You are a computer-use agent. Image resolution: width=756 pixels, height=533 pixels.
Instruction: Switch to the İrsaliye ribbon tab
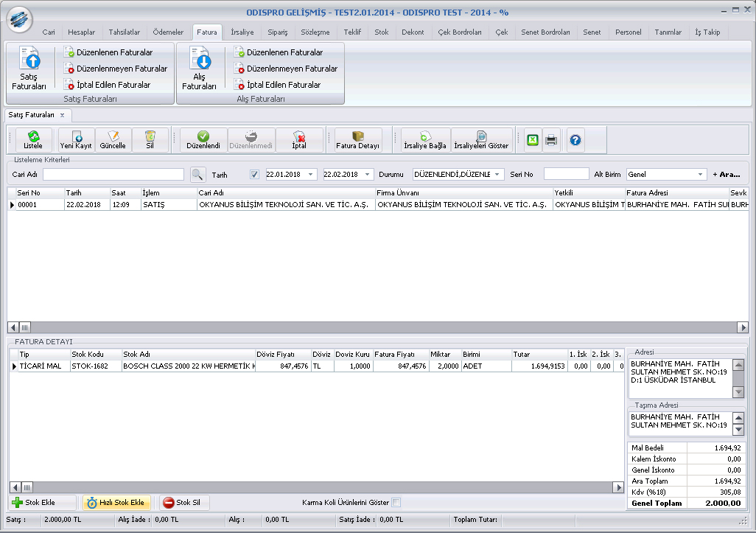(242, 32)
